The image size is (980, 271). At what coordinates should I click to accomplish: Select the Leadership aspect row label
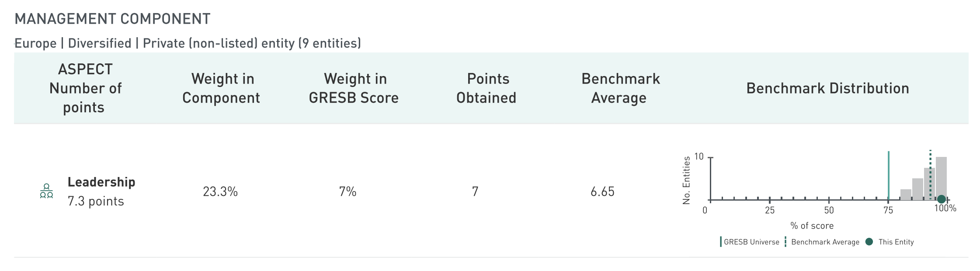click(x=101, y=182)
